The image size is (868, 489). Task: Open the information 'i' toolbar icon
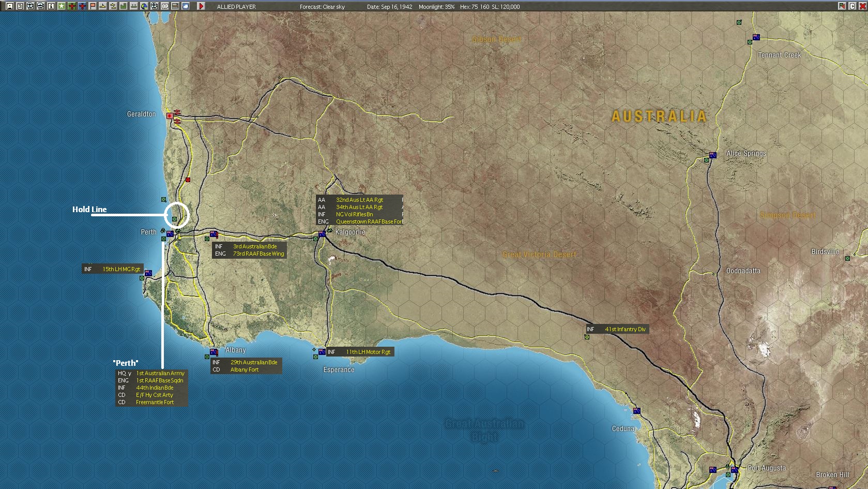coord(51,6)
